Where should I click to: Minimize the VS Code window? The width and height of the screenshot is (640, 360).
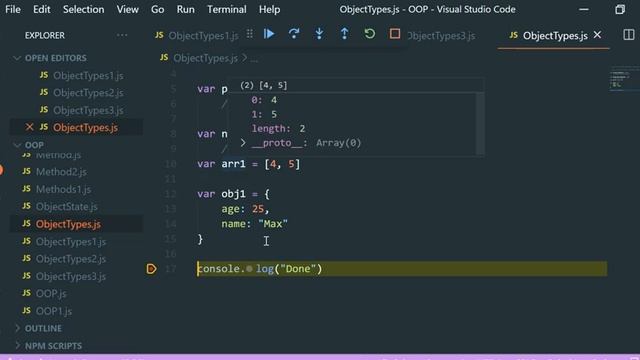point(584,9)
